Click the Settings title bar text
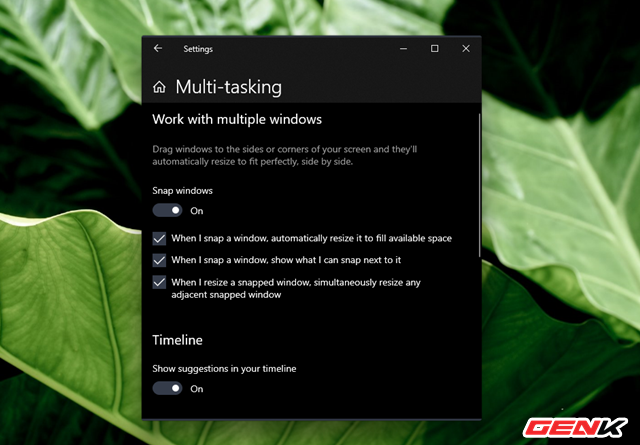640x445 pixels. pos(198,48)
